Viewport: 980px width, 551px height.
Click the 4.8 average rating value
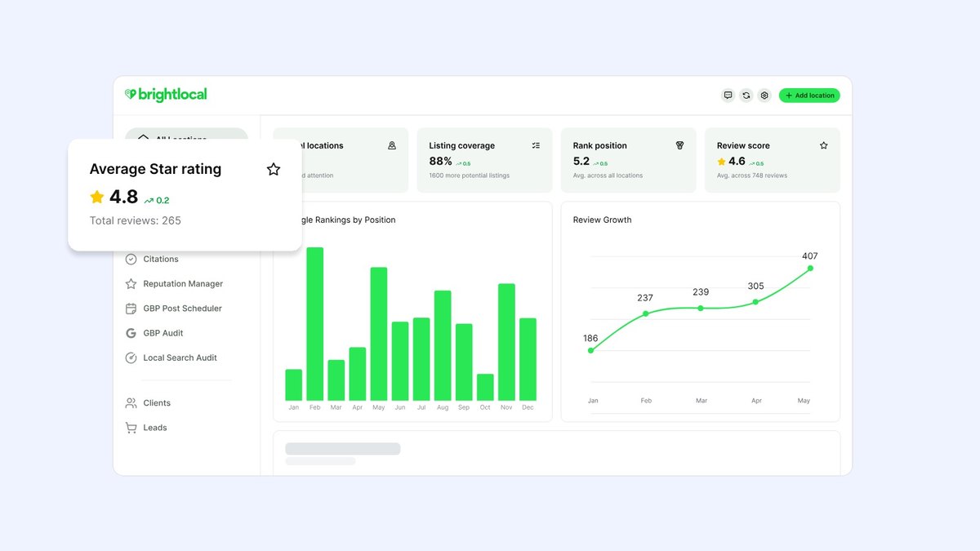124,197
